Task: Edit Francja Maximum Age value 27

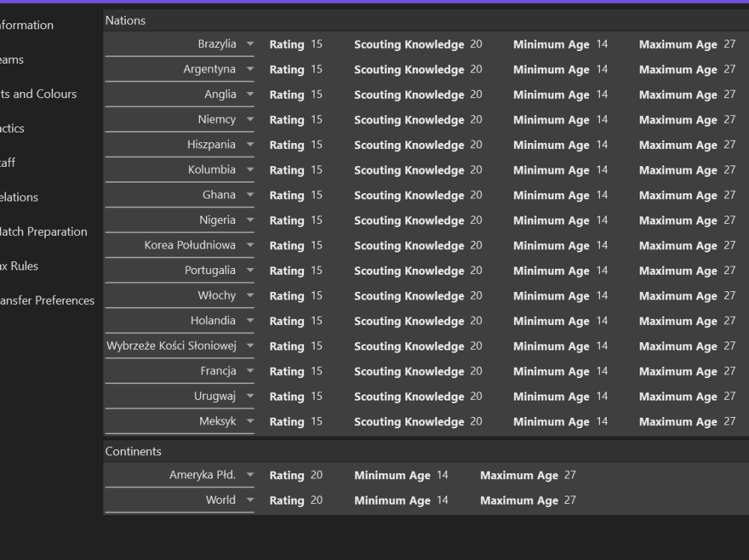Action: click(x=730, y=371)
